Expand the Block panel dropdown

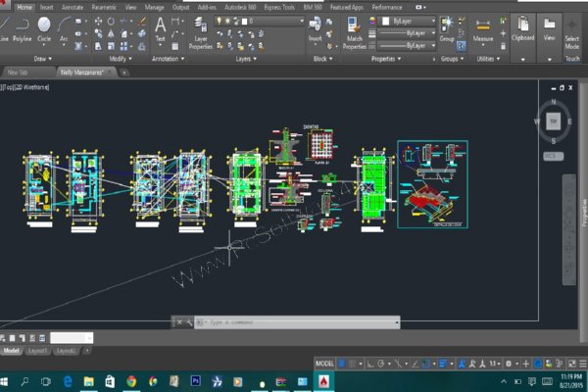point(322,59)
